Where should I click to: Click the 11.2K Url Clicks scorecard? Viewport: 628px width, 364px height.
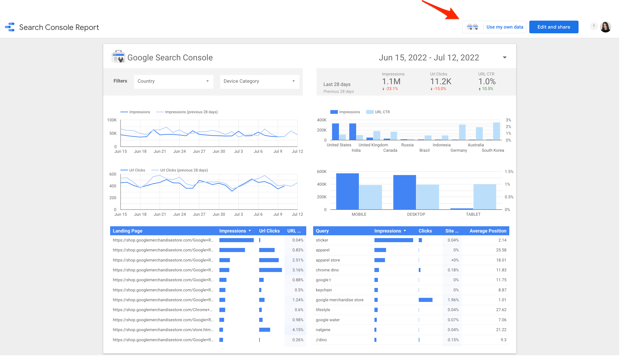(x=441, y=81)
